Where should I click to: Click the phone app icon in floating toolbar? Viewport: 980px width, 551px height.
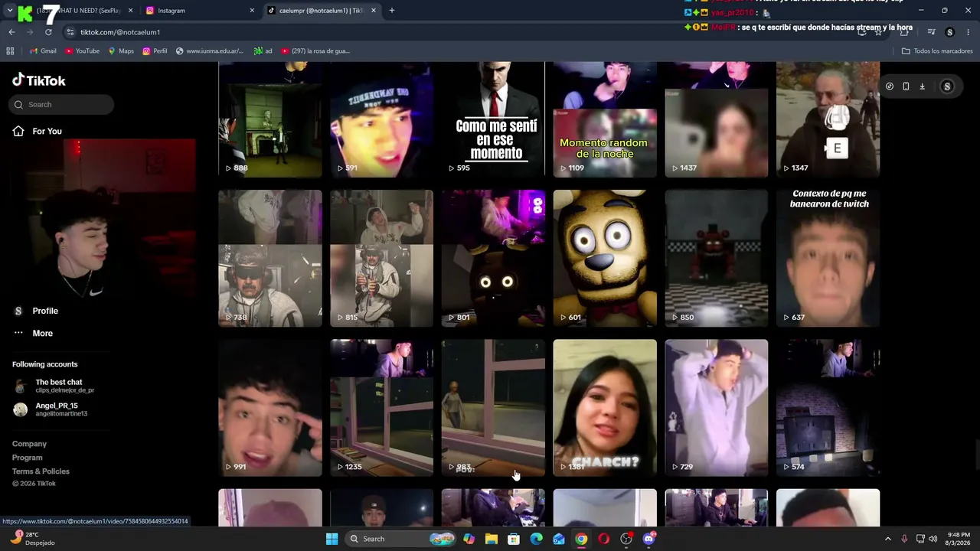tap(906, 86)
